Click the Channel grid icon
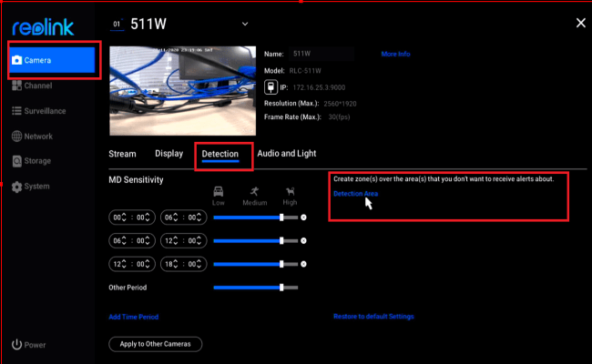 [16, 86]
